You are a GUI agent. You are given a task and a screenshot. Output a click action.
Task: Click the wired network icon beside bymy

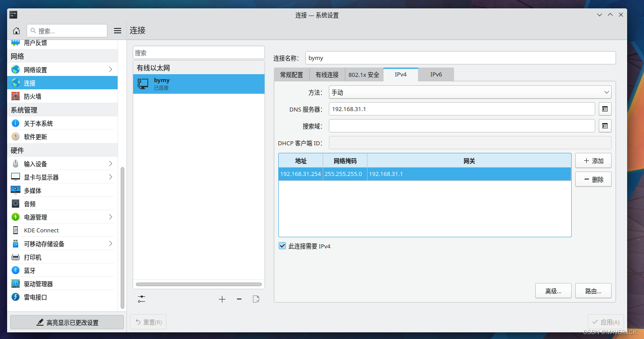(x=143, y=84)
